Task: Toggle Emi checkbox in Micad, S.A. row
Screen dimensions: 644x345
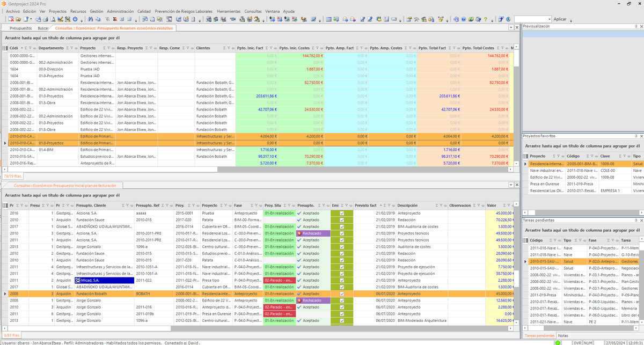Action: click(x=342, y=280)
